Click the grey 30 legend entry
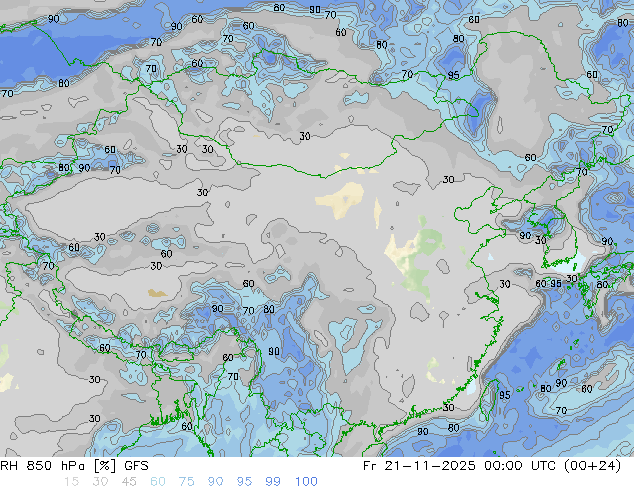 pyautogui.click(x=100, y=482)
